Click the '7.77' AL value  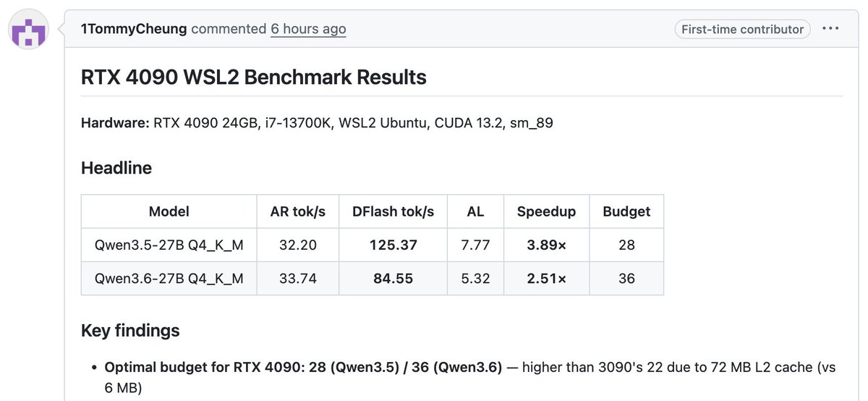[476, 245]
